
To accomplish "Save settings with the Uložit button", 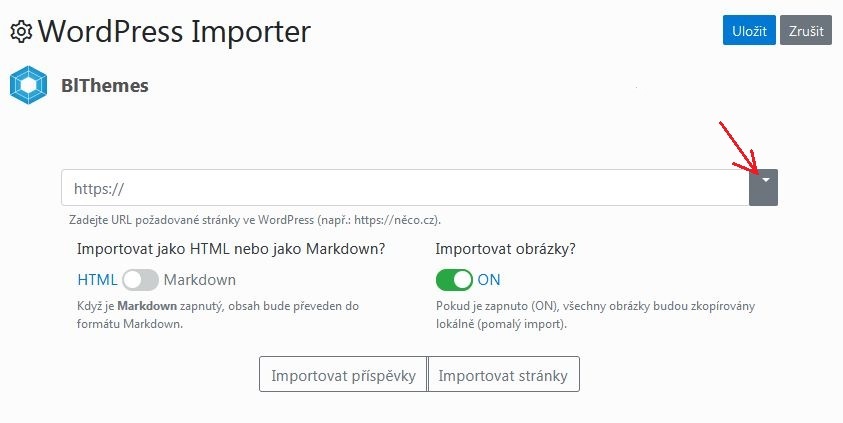I will (x=748, y=31).
